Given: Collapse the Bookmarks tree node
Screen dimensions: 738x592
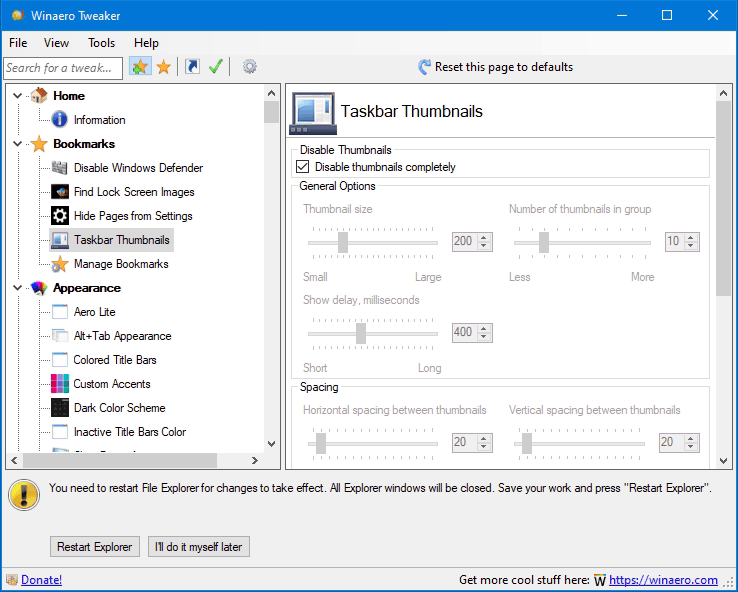Looking at the screenshot, I should pyautogui.click(x=17, y=144).
